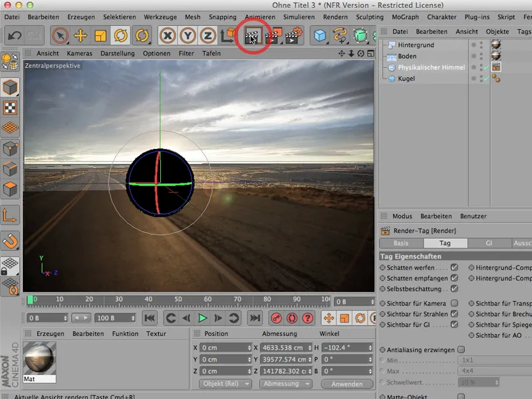Enable Antialiasing erzwingen checkbox
This screenshot has height=399, width=532.
461,350
